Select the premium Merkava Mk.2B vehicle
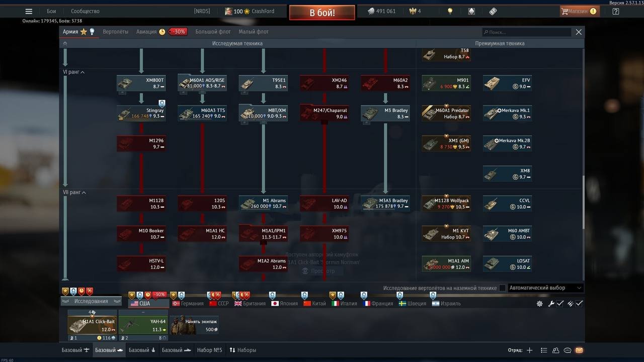The width and height of the screenshot is (644, 362). (x=508, y=143)
